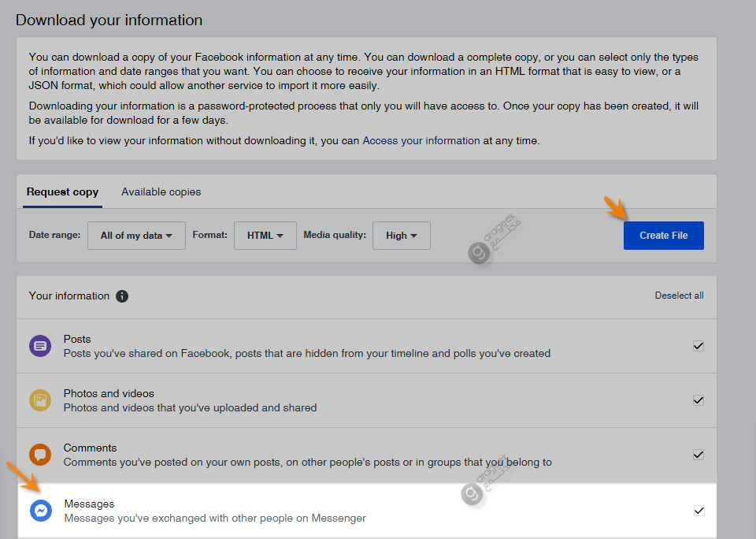Uncheck the Posts checkbox
This screenshot has height=539, width=756.
(699, 346)
